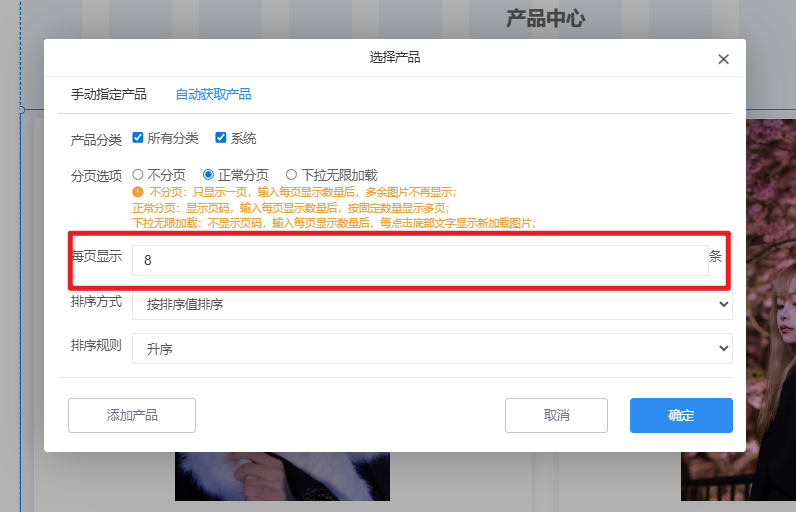796x512 pixels.
Task: Toggle the 所有分类 checkbox
Action: click(138, 138)
